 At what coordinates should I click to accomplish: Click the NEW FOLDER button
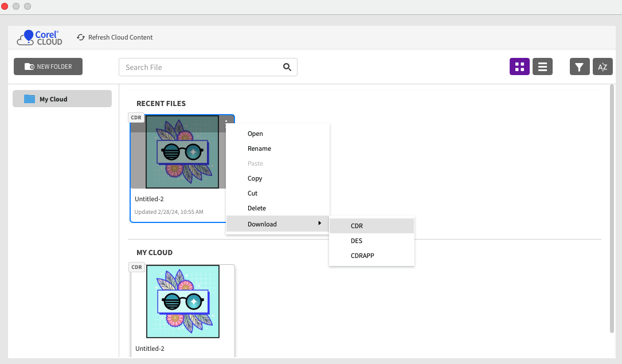[x=48, y=66]
